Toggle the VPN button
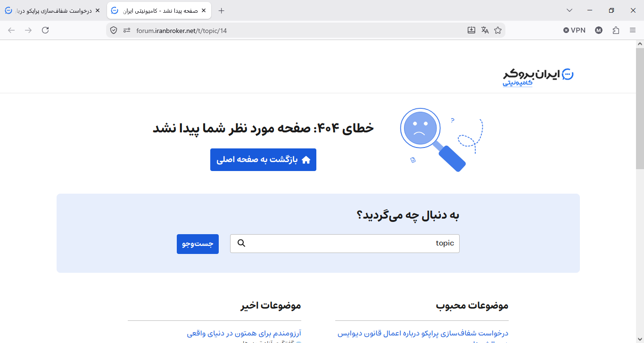Viewport: 644px width, 343px height. [x=574, y=30]
